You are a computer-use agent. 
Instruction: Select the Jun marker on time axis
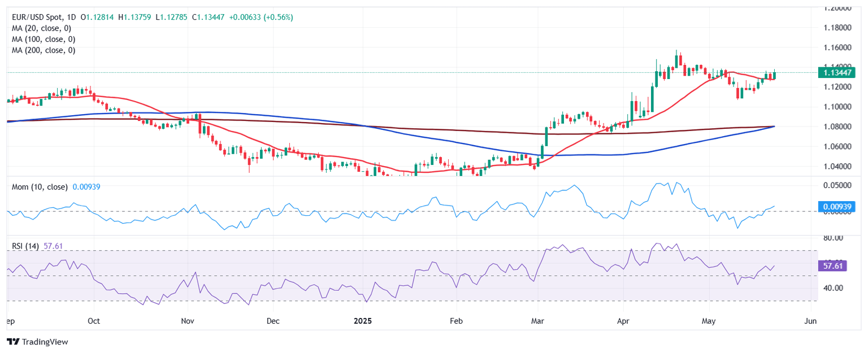click(810, 321)
